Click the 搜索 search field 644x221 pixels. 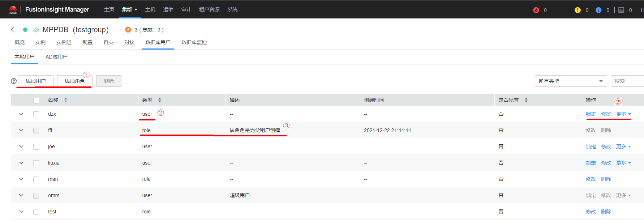click(627, 81)
